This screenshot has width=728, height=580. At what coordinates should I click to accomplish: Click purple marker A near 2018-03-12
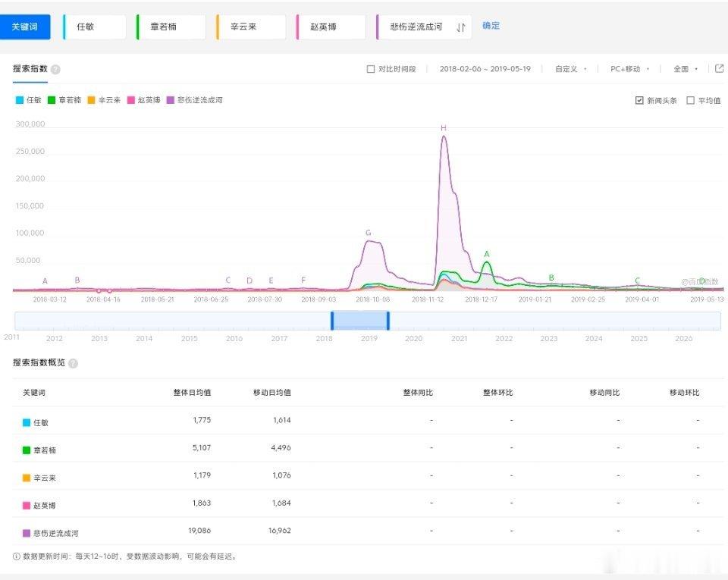point(45,281)
